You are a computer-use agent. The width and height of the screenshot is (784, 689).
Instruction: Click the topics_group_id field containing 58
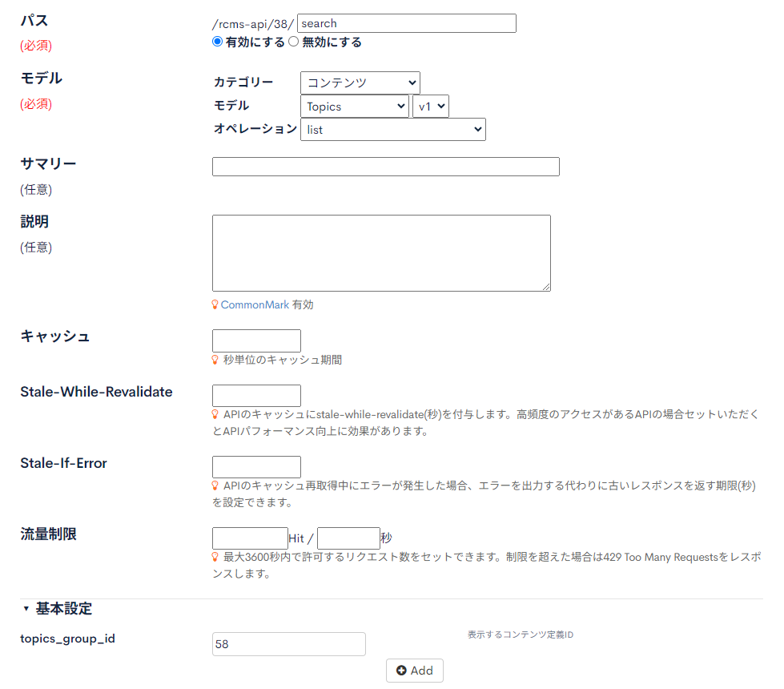coord(288,644)
